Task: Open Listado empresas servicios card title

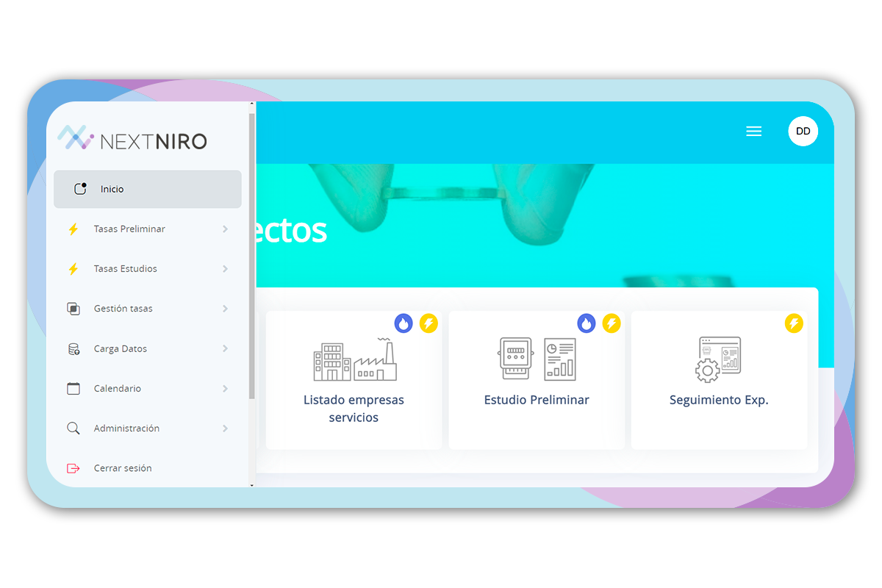Action: (354, 409)
